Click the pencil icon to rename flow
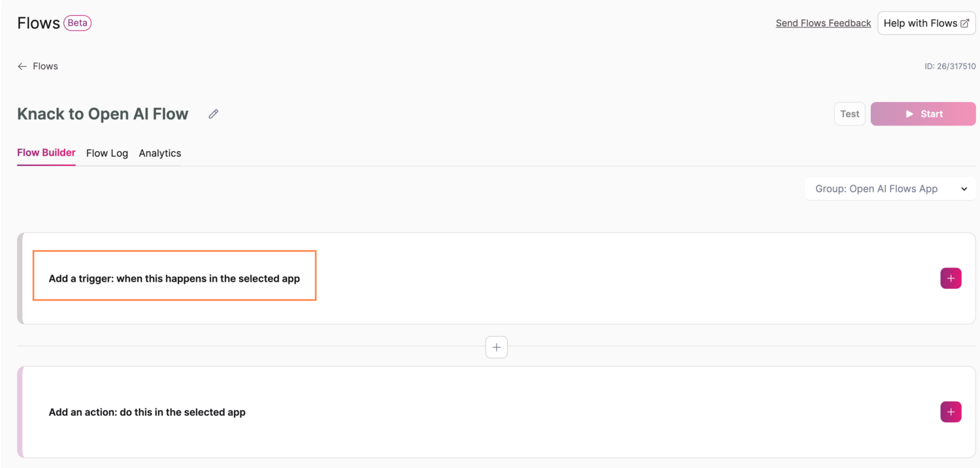Image resolution: width=980 pixels, height=468 pixels. click(x=213, y=114)
